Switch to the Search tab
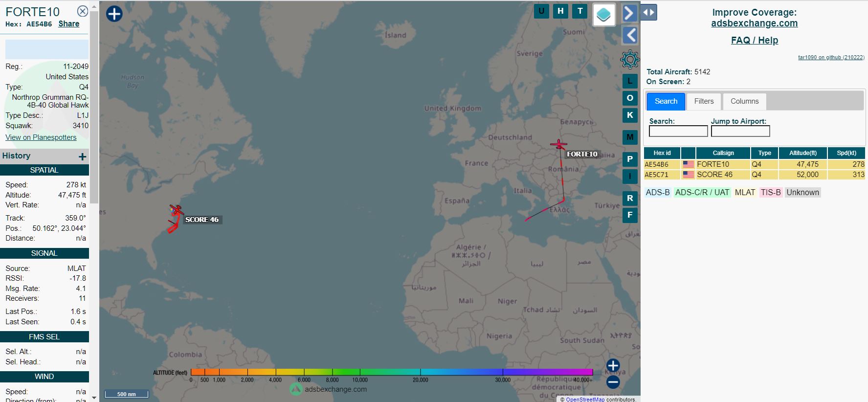The width and height of the screenshot is (868, 402). 666,101
